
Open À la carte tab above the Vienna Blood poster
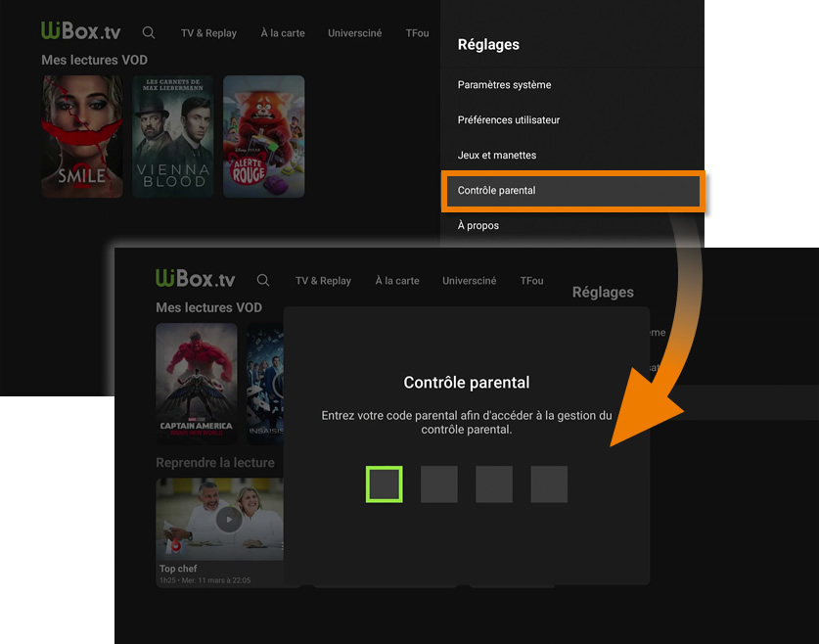[283, 33]
